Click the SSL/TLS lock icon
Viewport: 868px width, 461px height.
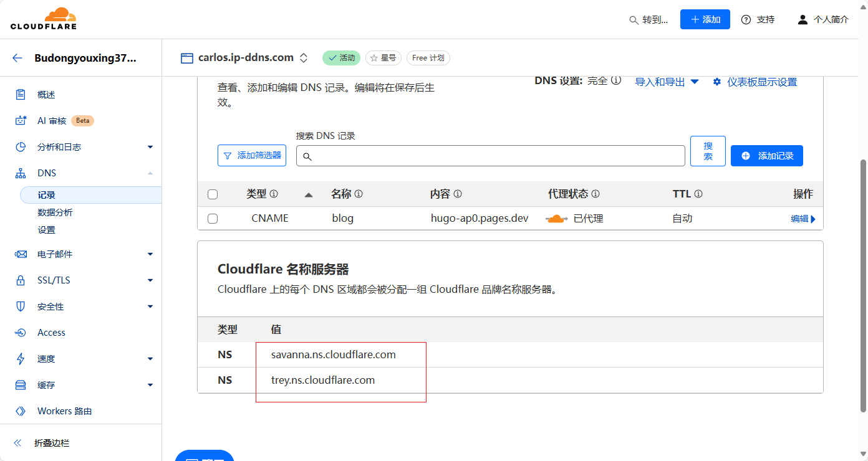[21, 280]
